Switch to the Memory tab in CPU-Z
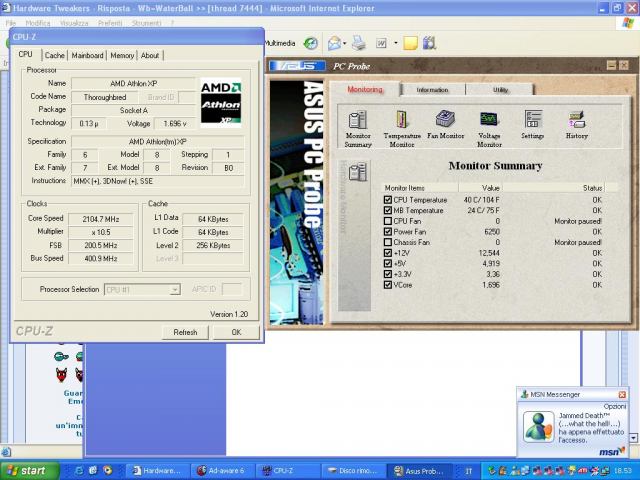This screenshot has height=480, width=640. (122, 55)
